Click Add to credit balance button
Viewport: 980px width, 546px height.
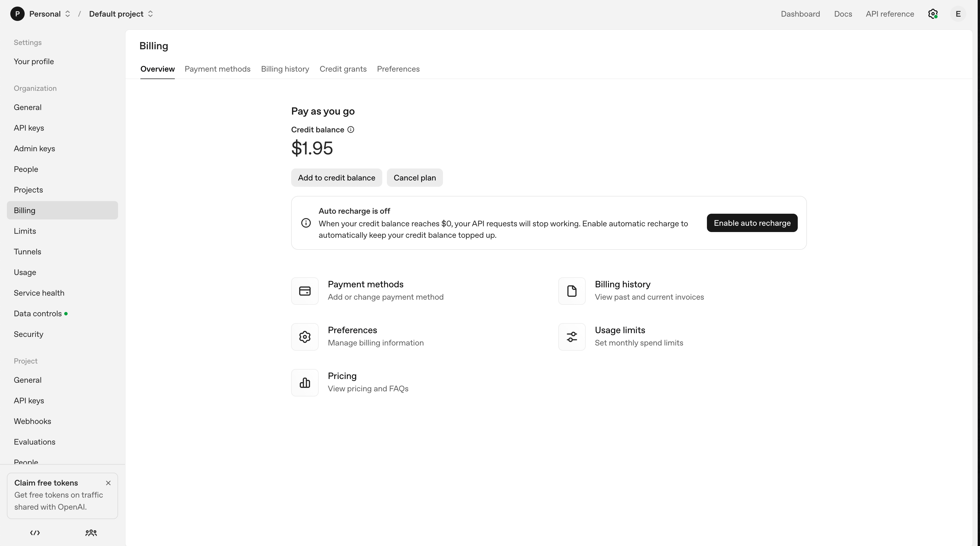coord(336,178)
